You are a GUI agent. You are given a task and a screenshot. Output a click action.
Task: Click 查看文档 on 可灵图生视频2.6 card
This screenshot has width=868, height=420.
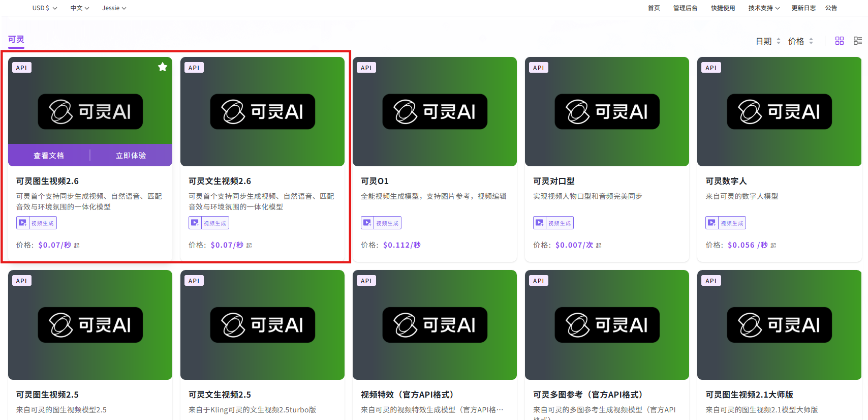[49, 156]
